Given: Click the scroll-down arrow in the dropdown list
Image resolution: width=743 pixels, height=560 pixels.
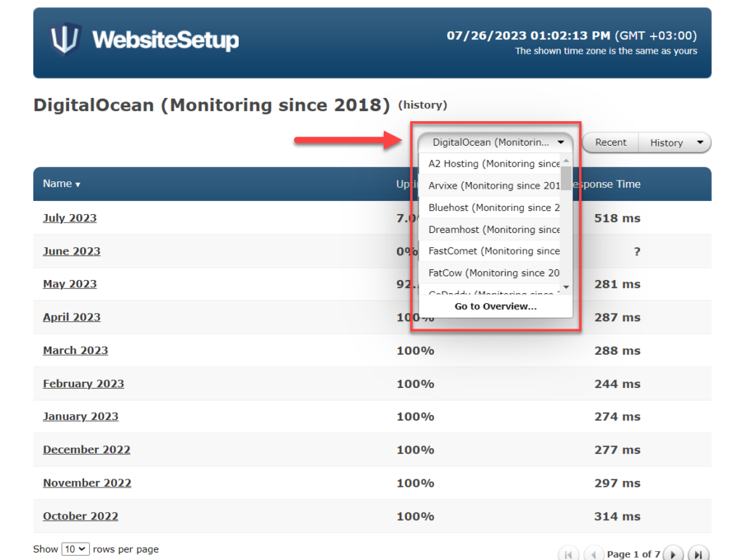Looking at the screenshot, I should pyautogui.click(x=566, y=288).
